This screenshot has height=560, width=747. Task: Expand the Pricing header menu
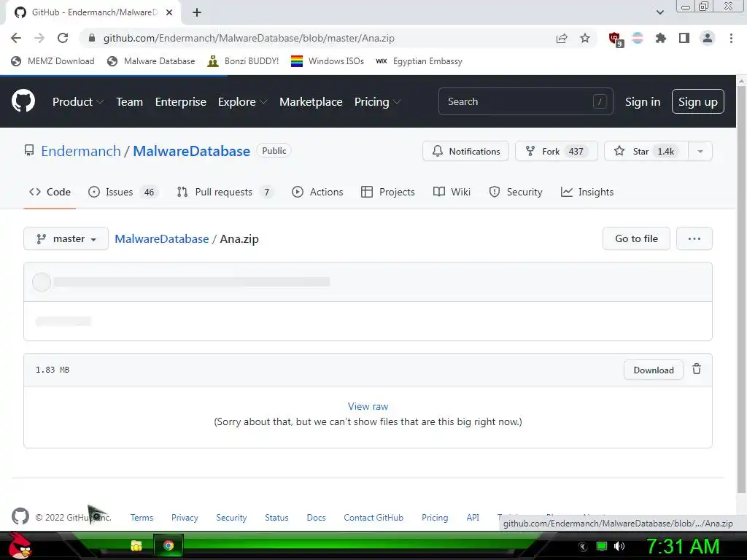[377, 101]
